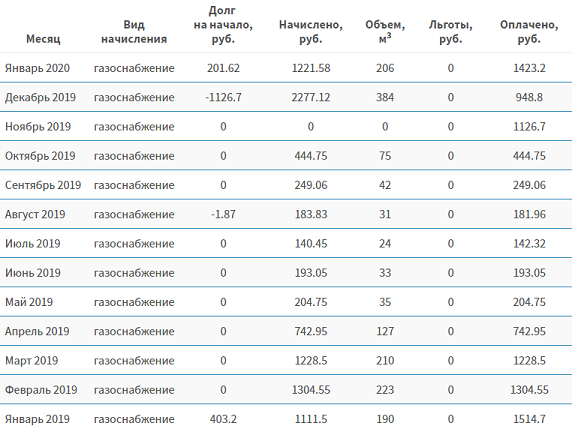
Task: Click volume value 384
Action: 385,97
